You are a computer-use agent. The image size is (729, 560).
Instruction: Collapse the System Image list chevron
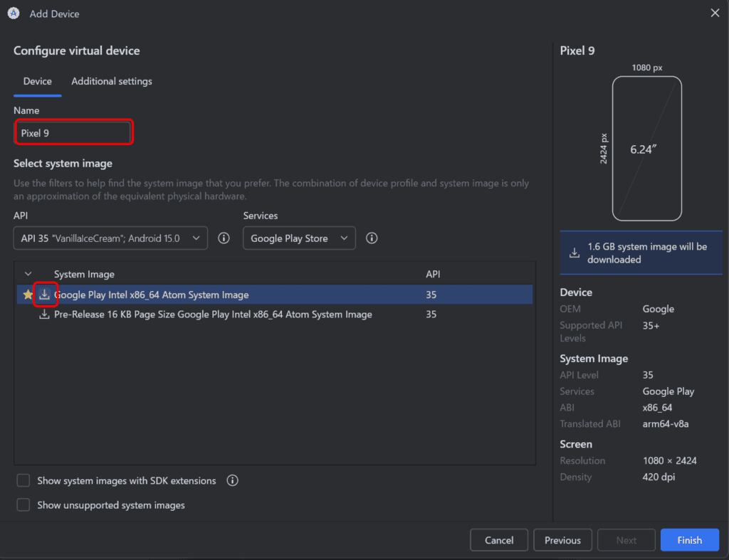(28, 274)
